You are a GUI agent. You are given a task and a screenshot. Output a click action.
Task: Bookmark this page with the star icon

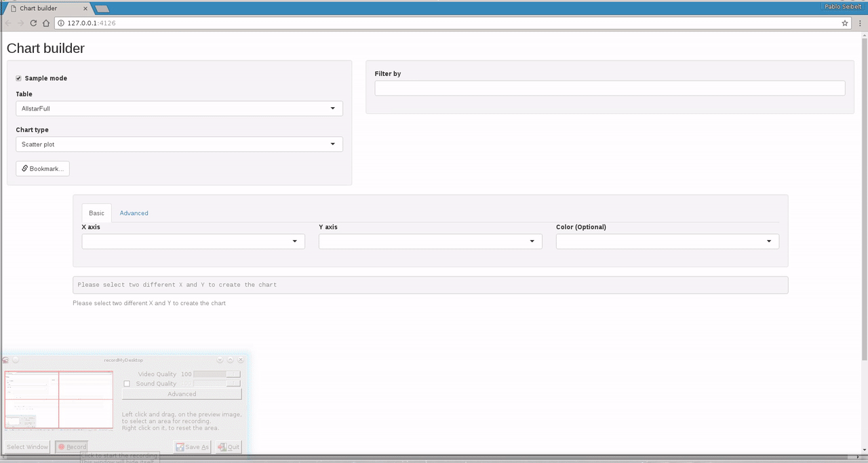pos(845,23)
